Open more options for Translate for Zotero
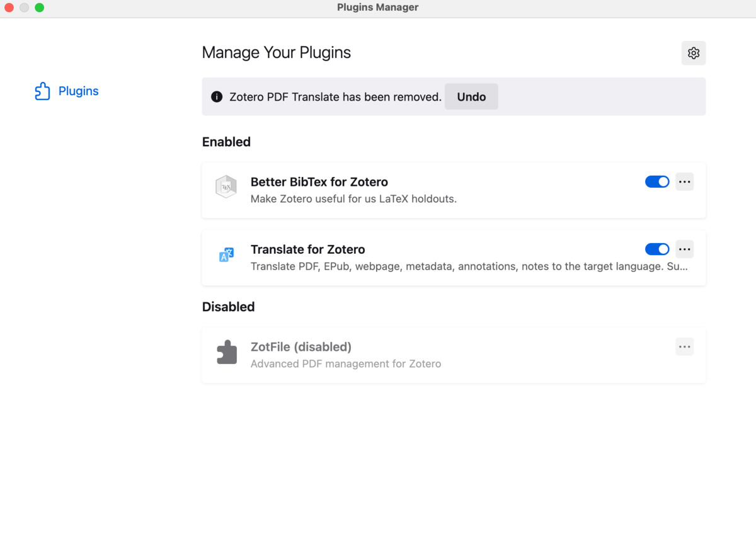This screenshot has width=756, height=546. [685, 249]
